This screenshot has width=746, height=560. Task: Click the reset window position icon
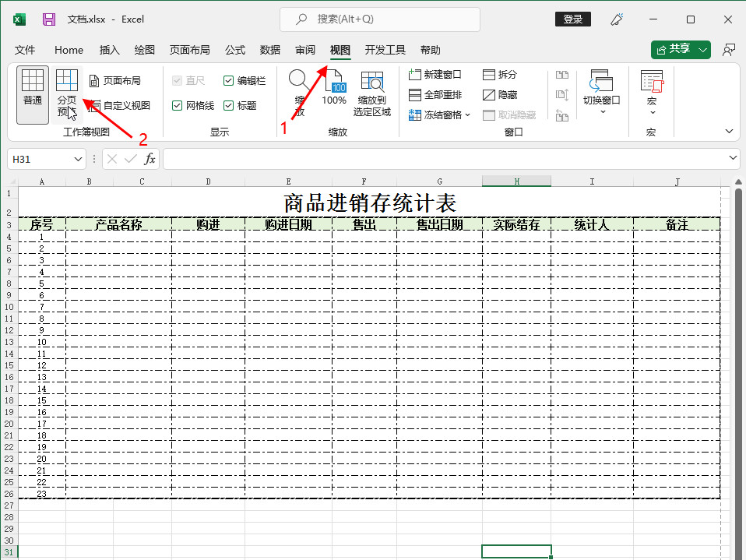[x=562, y=115]
